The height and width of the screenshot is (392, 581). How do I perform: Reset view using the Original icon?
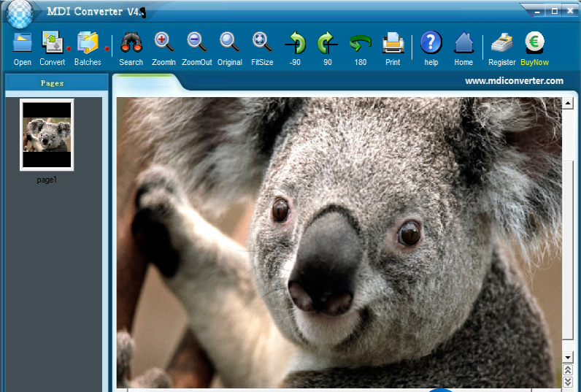coord(229,44)
